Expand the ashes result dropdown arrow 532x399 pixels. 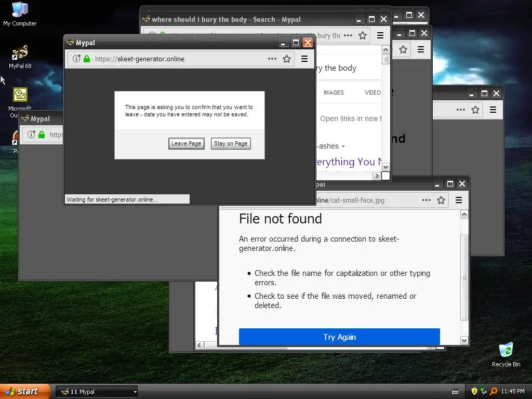(x=343, y=146)
